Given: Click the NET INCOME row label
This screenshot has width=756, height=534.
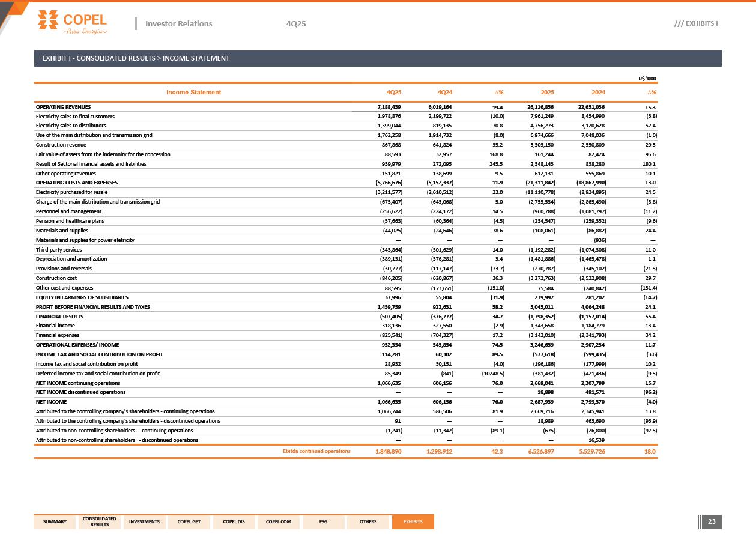Looking at the screenshot, I should pos(51,402).
